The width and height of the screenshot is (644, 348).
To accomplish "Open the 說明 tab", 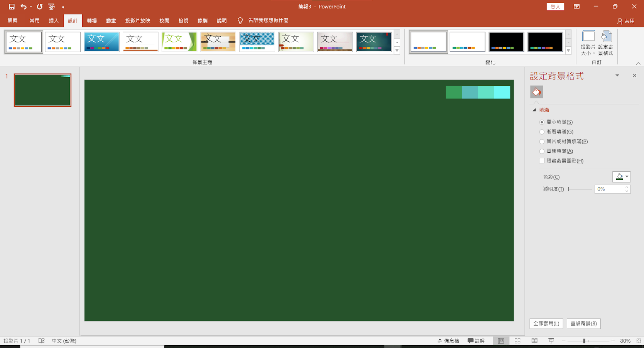I will click(221, 20).
